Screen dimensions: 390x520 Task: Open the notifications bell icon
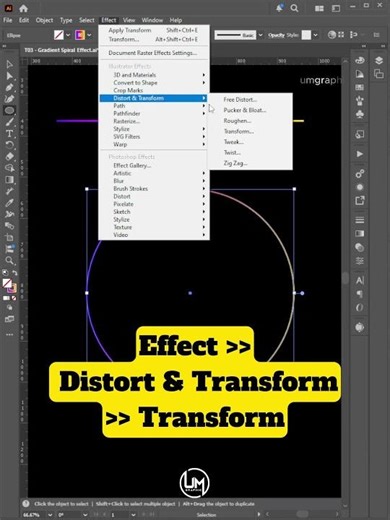coord(279,8)
